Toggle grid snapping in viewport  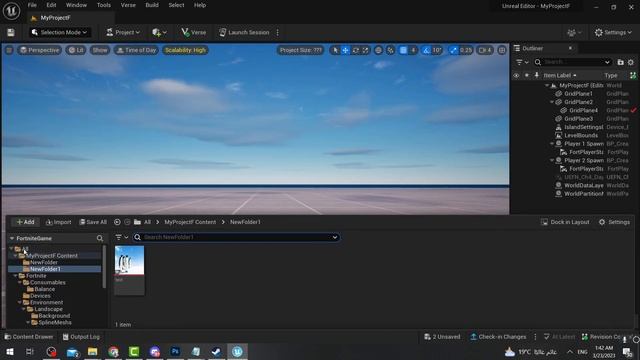[x=403, y=50]
